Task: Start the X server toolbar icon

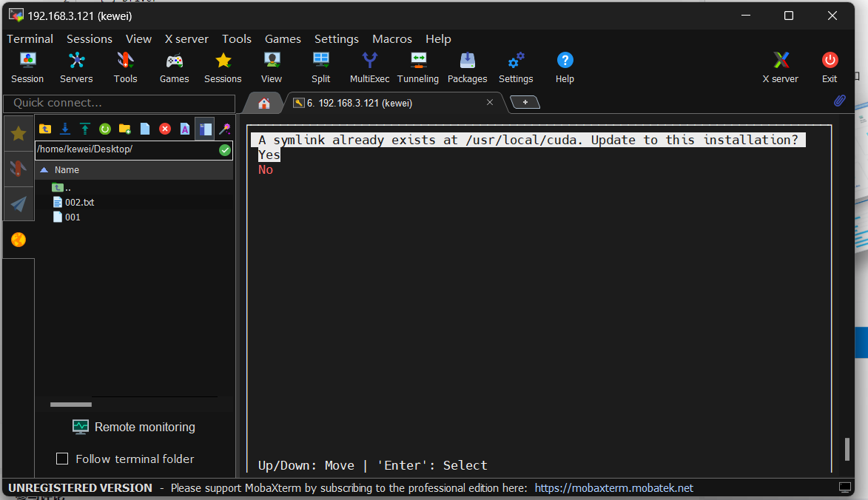Action: 781,67
